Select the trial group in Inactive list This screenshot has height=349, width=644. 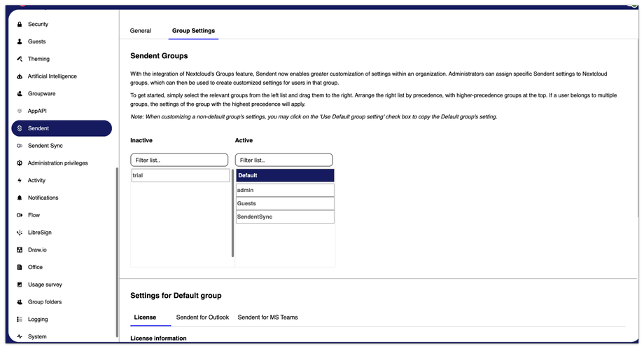[181, 175]
